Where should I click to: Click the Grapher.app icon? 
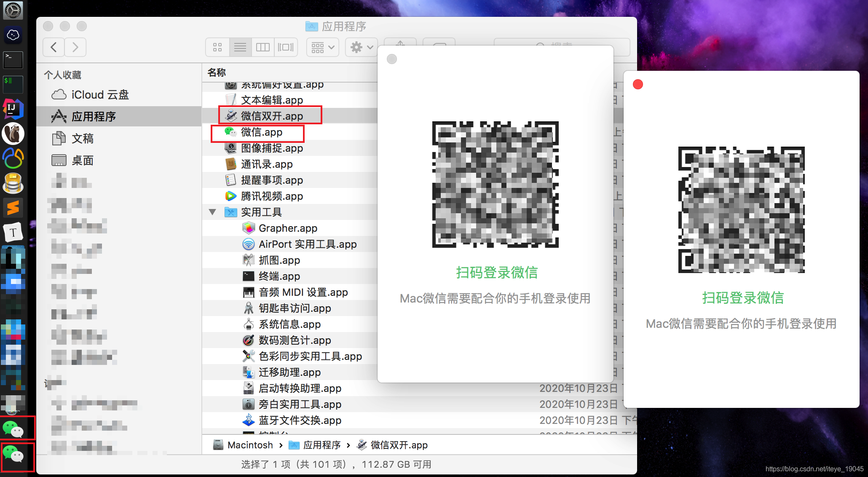(249, 228)
